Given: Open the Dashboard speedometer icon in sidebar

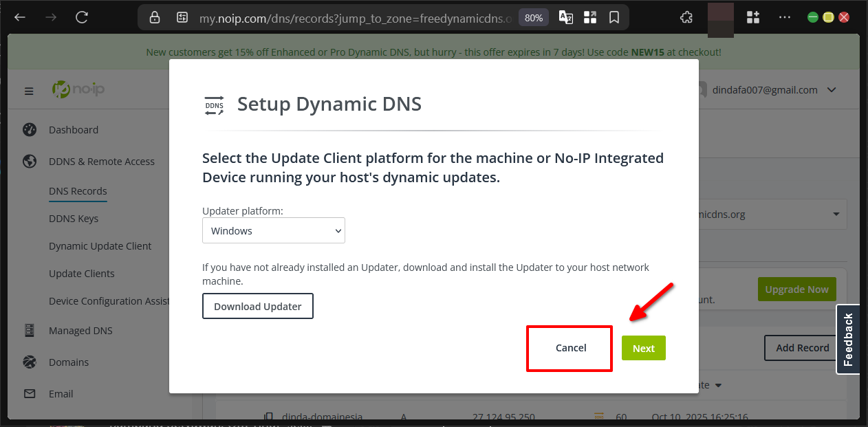Looking at the screenshot, I should (x=30, y=129).
